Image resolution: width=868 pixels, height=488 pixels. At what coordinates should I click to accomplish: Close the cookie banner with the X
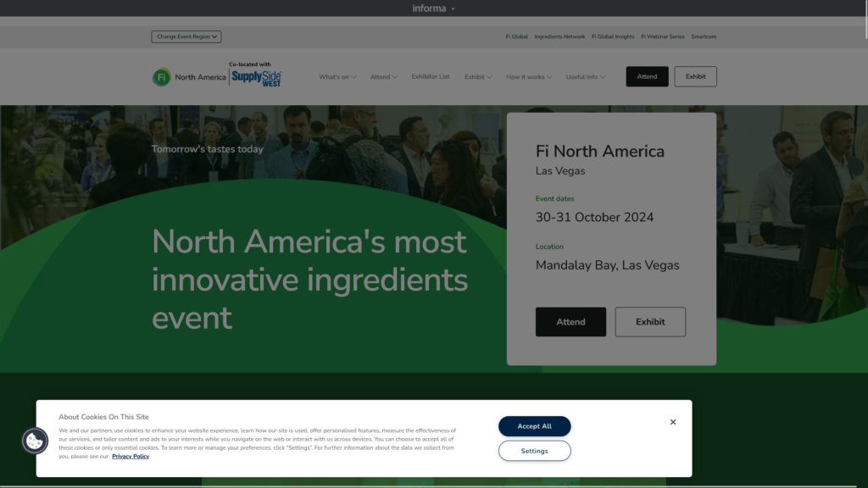coord(672,422)
